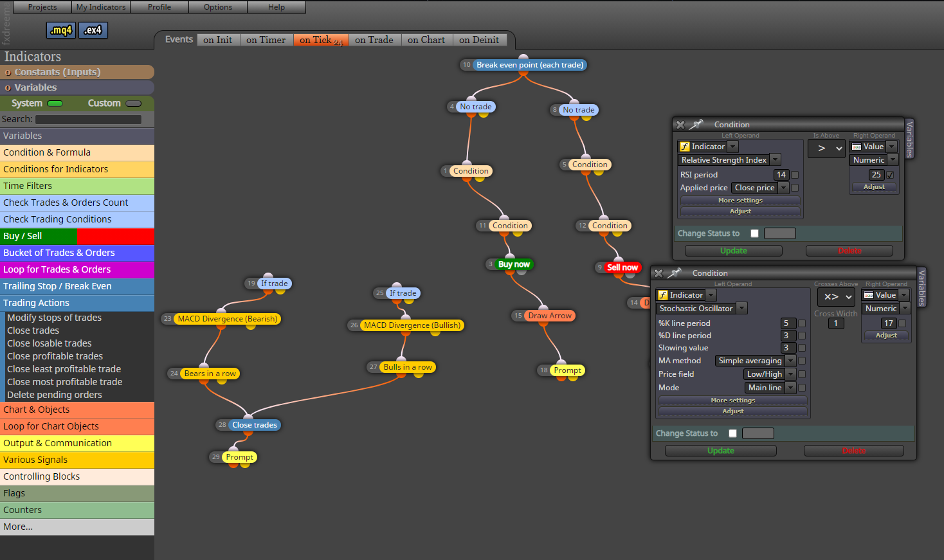
Task: Open the Projects menu
Action: tap(42, 7)
